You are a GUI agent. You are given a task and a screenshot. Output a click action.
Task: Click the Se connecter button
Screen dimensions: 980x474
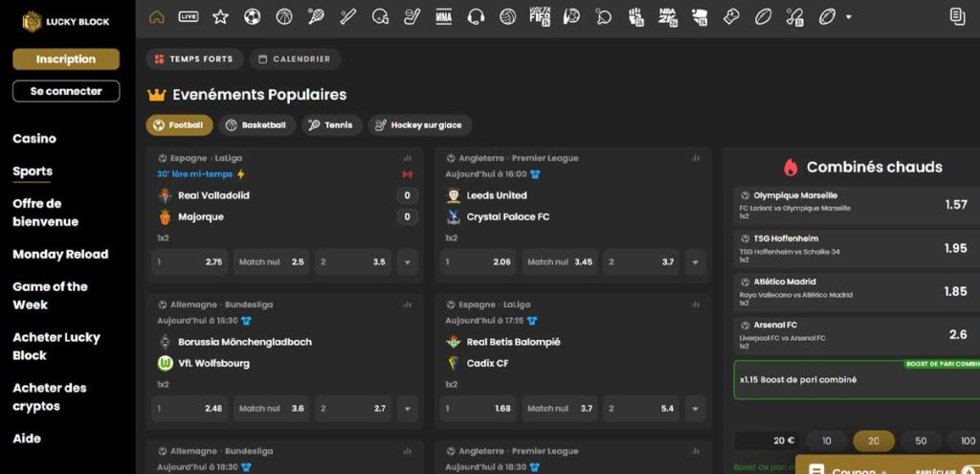coord(66,91)
